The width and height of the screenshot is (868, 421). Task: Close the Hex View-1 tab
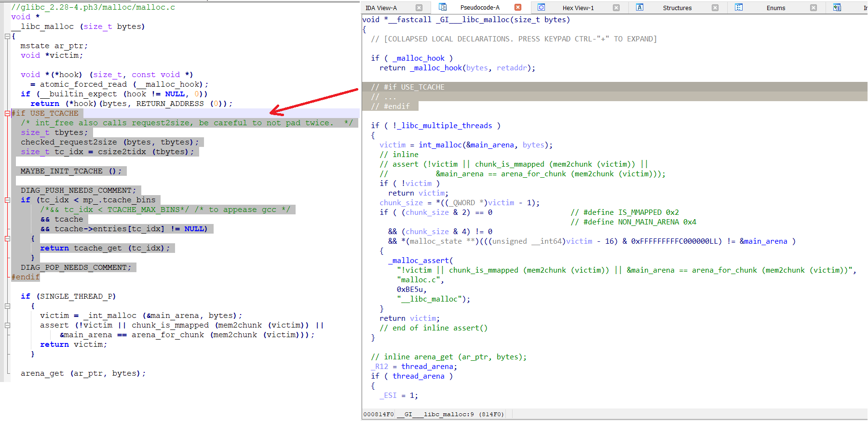pos(616,8)
